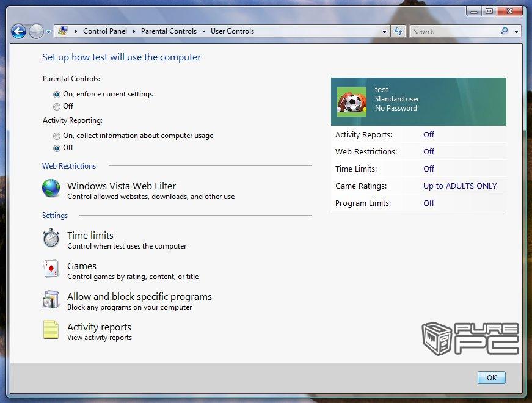
Task: Click the test user soccer ball picture
Action: pos(351,102)
